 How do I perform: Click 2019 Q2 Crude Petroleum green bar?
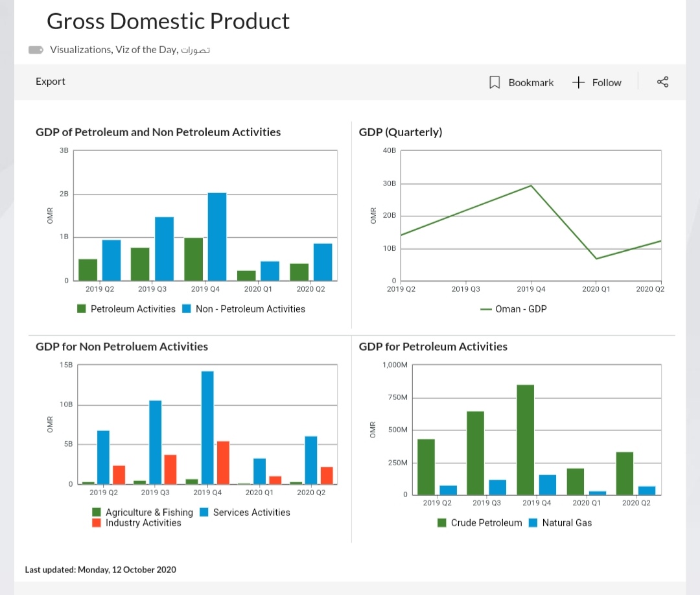[x=426, y=467]
